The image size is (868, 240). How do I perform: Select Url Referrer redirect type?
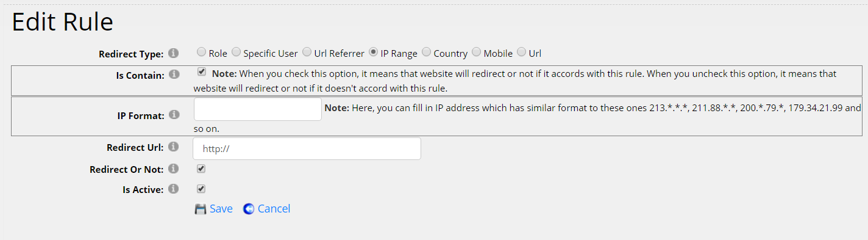(x=307, y=53)
